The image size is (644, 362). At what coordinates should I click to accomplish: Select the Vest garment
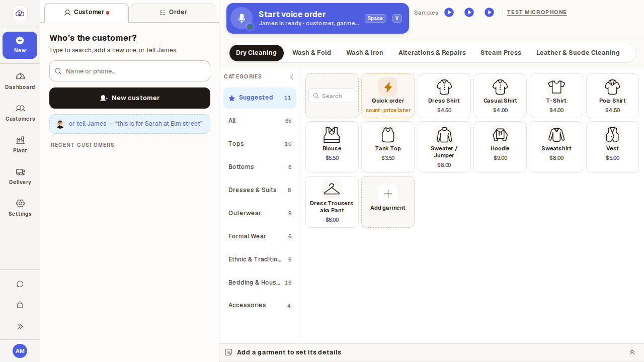[612, 147]
